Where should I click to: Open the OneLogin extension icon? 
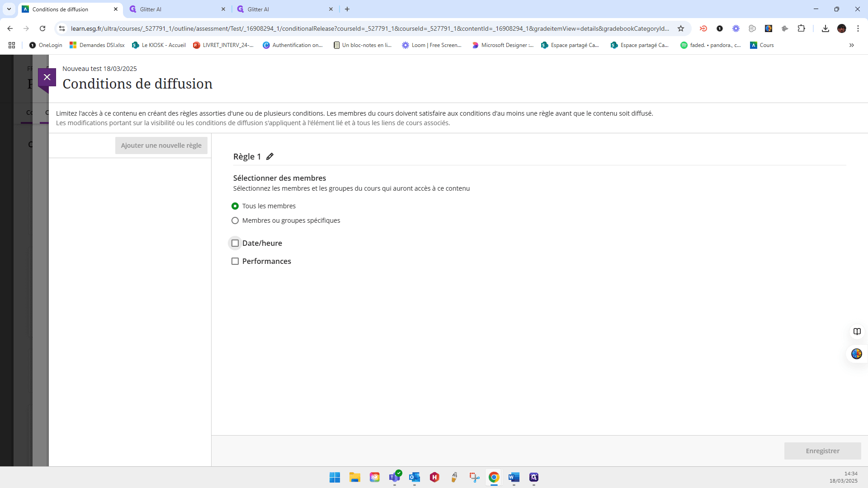tap(720, 28)
